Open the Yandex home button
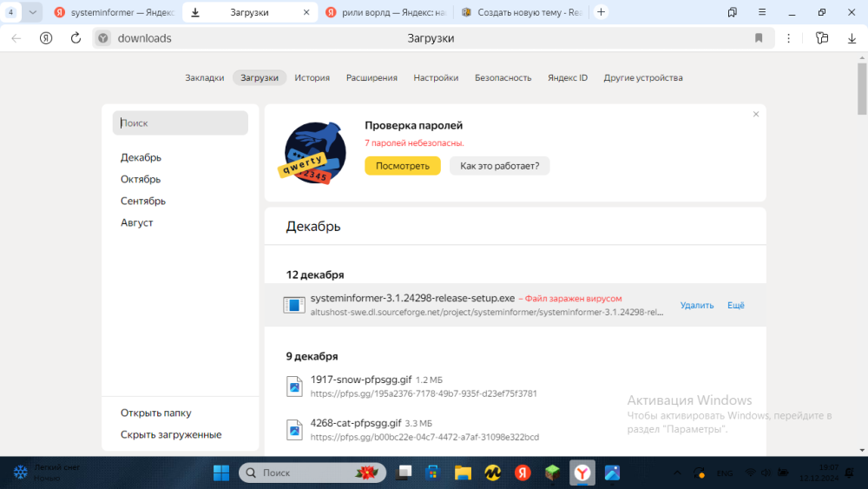 [46, 38]
